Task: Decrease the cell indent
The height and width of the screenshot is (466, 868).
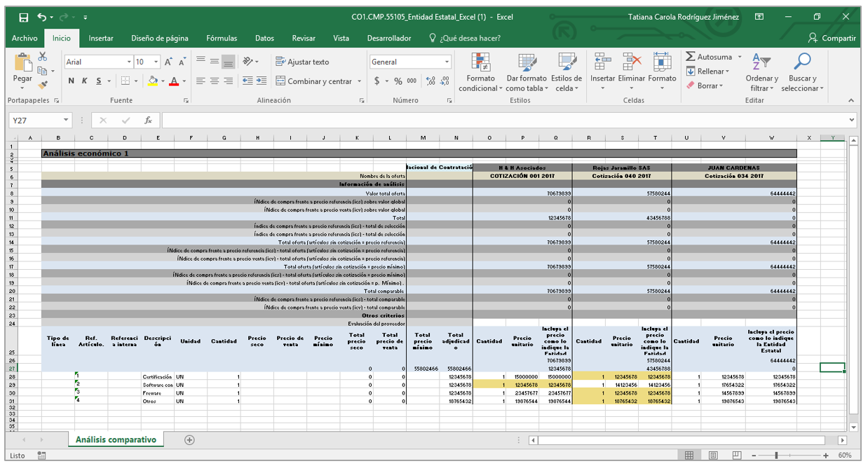Action: (x=247, y=81)
